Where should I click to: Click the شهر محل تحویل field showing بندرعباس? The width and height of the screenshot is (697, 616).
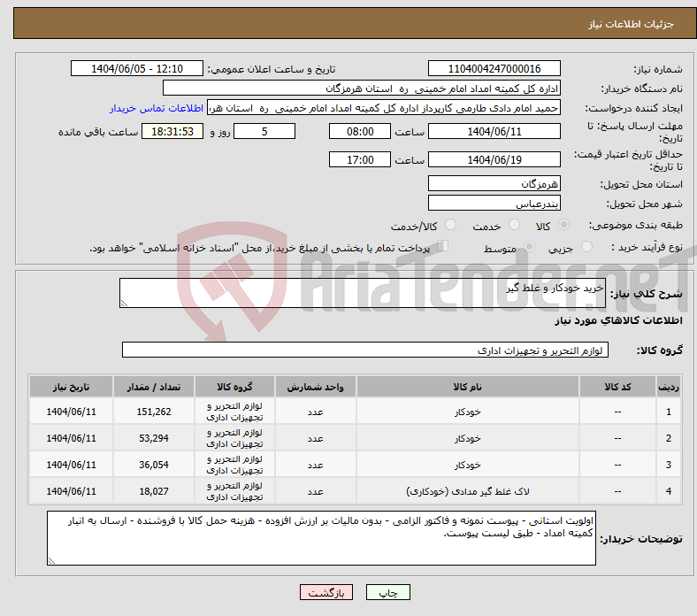pyautogui.click(x=494, y=203)
